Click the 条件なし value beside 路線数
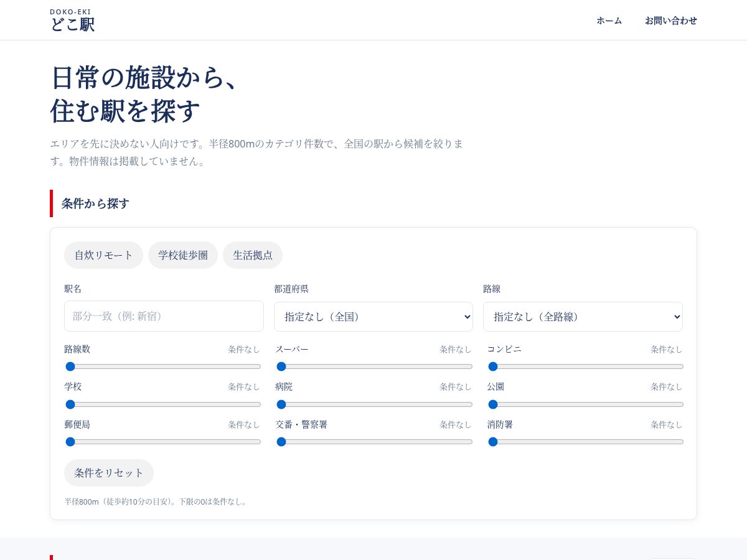 (x=244, y=350)
